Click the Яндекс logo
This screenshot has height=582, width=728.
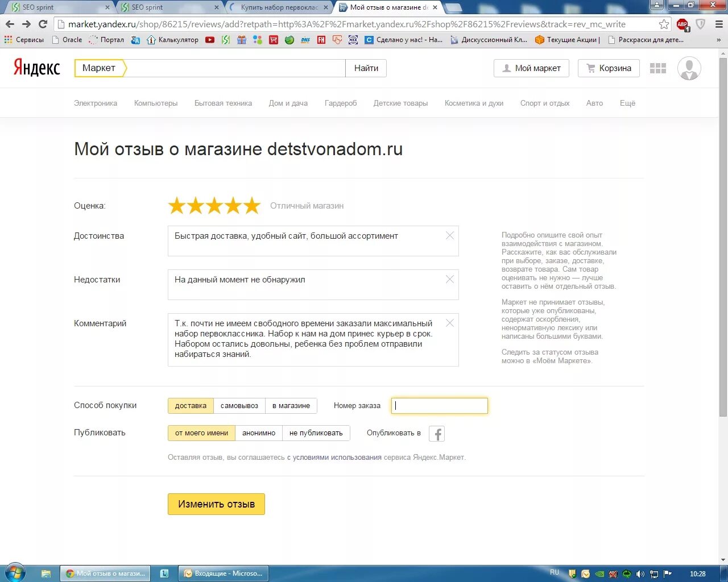37,68
